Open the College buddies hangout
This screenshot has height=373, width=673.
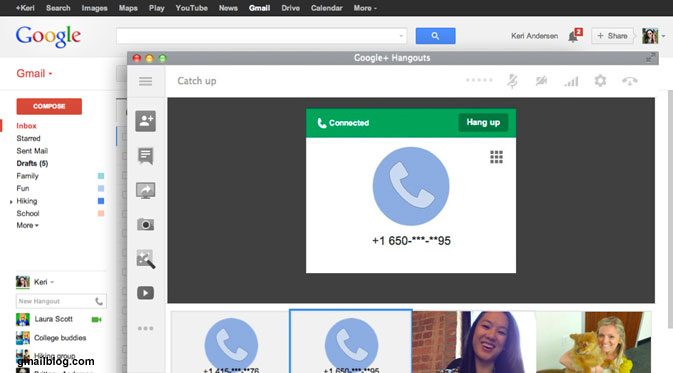[x=60, y=338]
